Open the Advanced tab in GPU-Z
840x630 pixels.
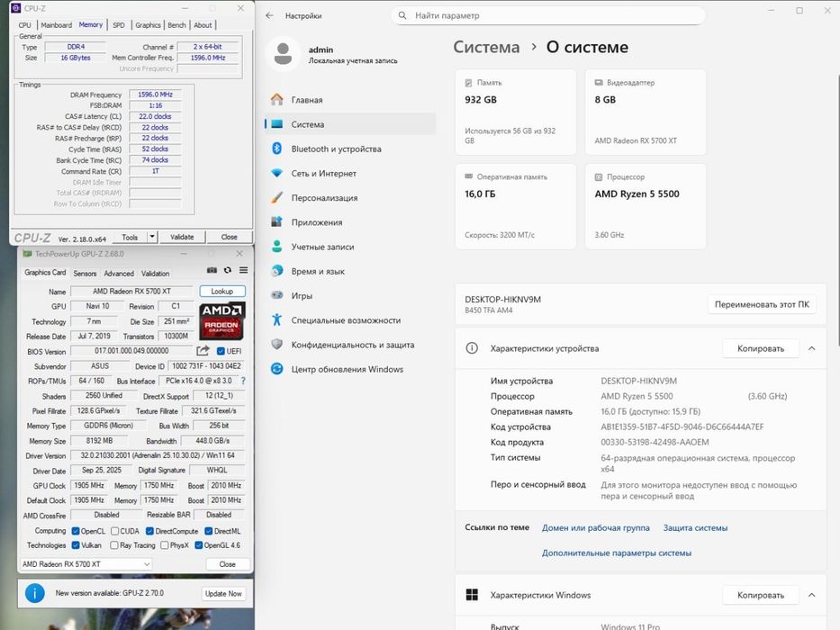click(x=119, y=274)
